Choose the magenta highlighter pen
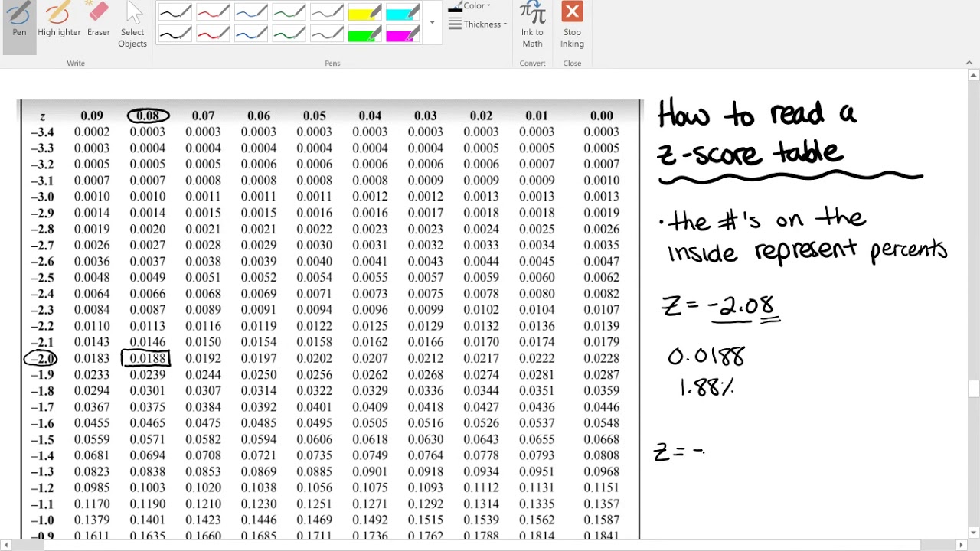Screen dimensions: 980x551 coord(403,34)
